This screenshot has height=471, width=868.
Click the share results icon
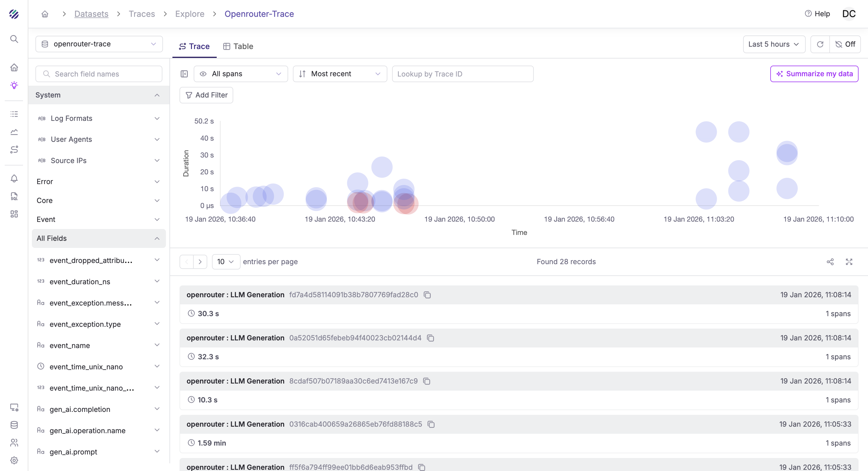tap(830, 262)
